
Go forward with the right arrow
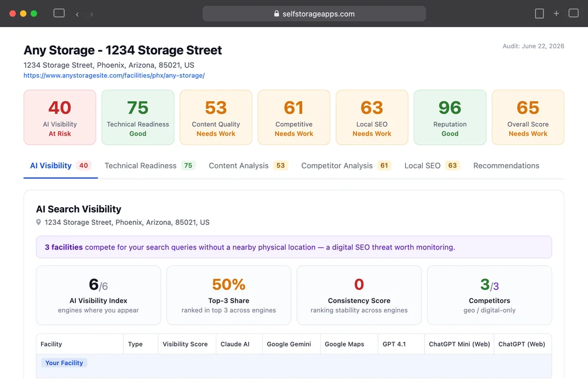pos(92,14)
